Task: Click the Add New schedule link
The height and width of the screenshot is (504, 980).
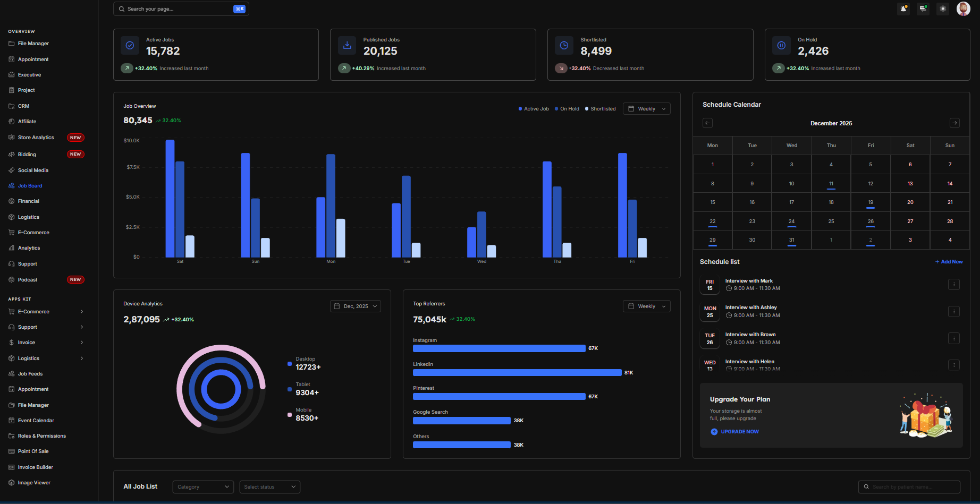Action: [x=949, y=262]
